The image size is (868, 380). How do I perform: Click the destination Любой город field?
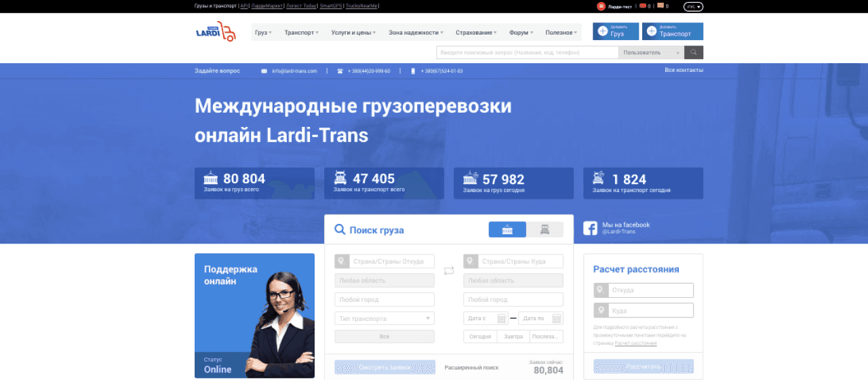[x=513, y=299]
